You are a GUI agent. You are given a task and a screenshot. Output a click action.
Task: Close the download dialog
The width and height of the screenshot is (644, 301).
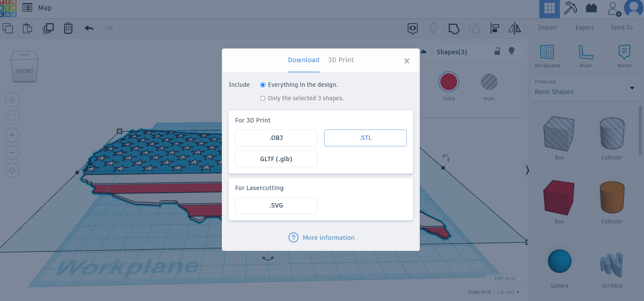coord(407,61)
